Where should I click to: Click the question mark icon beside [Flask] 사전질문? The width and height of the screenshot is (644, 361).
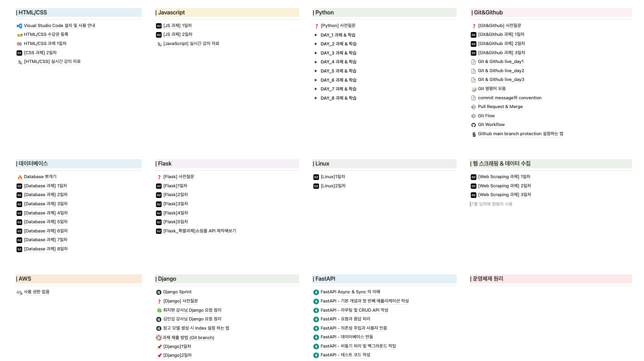coord(159,177)
